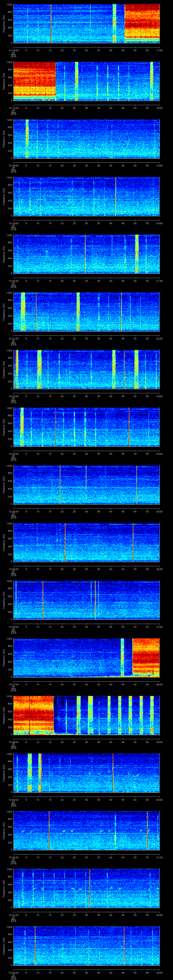Select the spectrogram panel starting at 10:18:00
The image size is (173, 980).
[86, 139]
